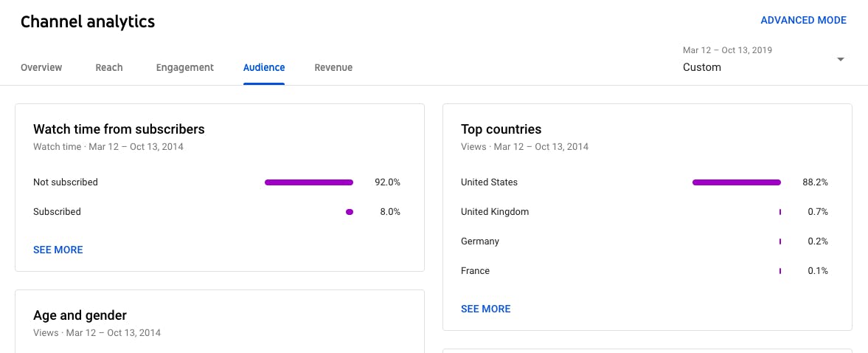The width and height of the screenshot is (868, 353).
Task: Click the Subscribed row label
Action: (57, 212)
